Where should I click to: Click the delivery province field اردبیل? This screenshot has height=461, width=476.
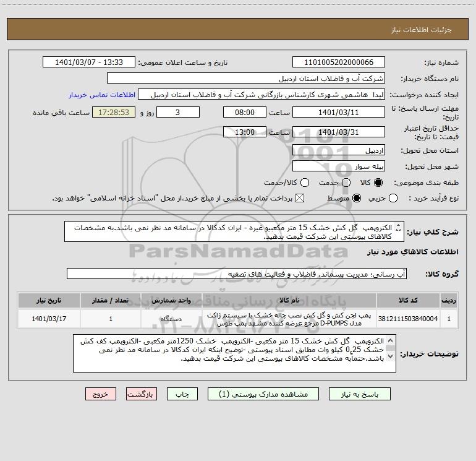339,150
